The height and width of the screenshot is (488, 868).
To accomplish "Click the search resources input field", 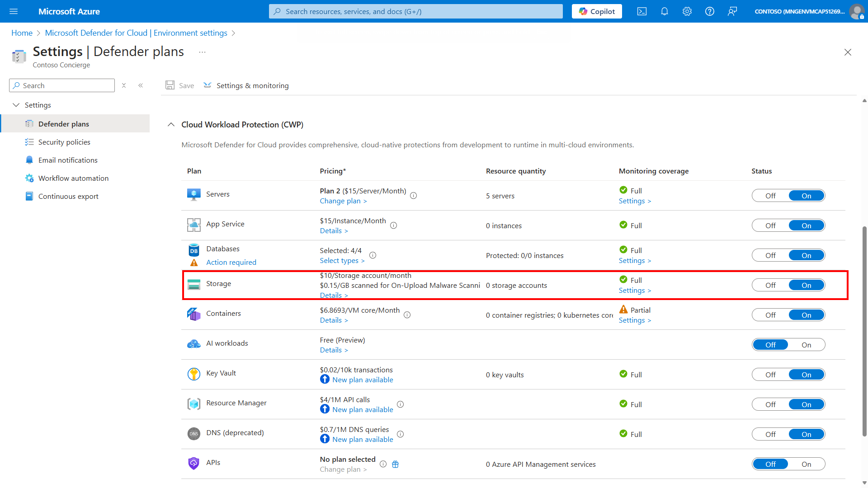I will click(415, 11).
